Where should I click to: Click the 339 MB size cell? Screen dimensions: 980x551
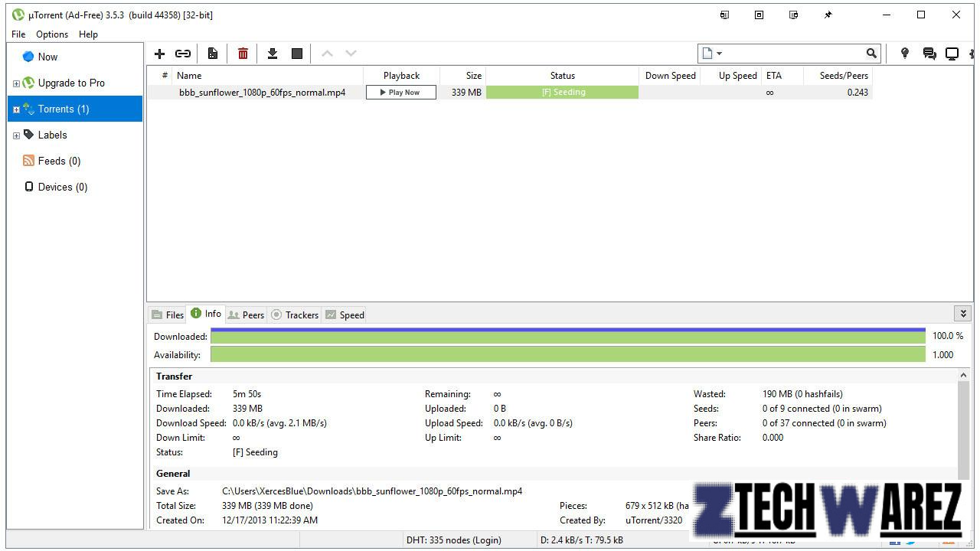[466, 93]
